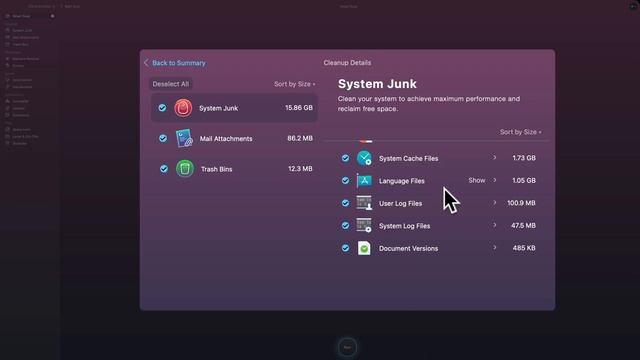Click the 485 KB size value
The width and height of the screenshot is (640, 360).
(524, 248)
